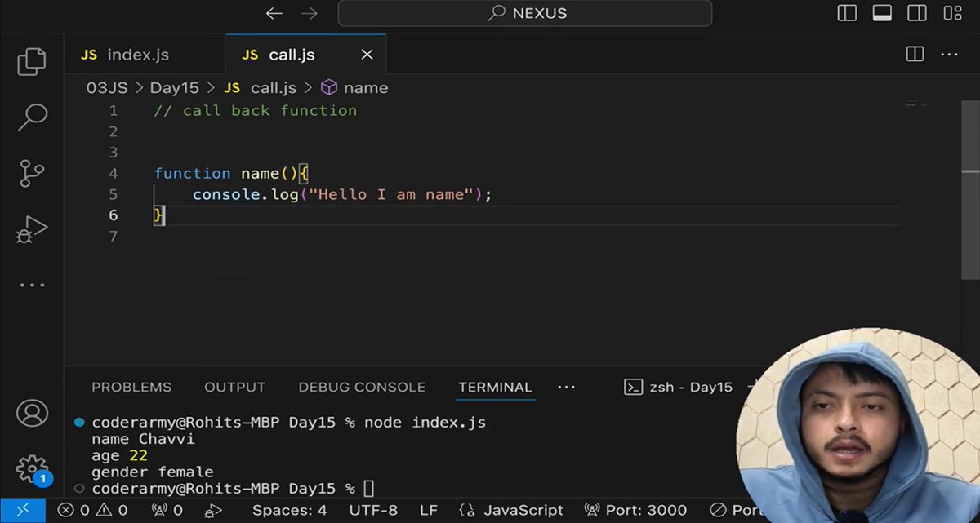The height and width of the screenshot is (523, 980).
Task: Open the PROBLEMS panel tab
Action: [x=131, y=388]
